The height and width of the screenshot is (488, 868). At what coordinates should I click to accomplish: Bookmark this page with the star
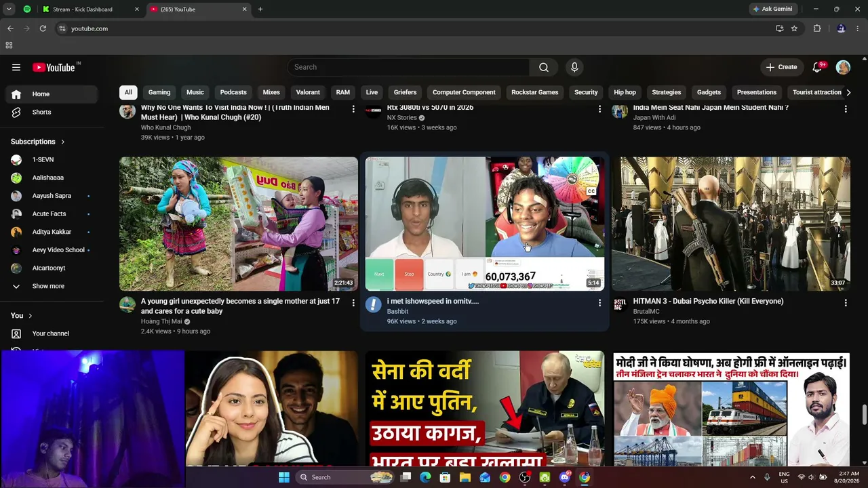click(794, 28)
